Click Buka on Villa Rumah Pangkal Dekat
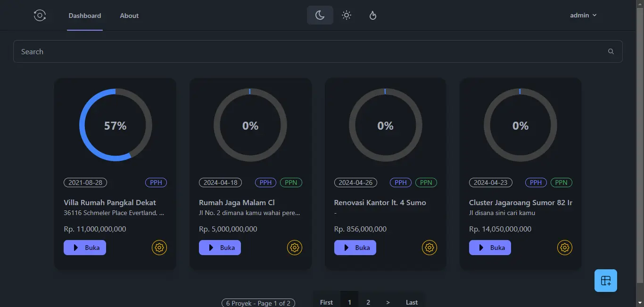 (85, 248)
